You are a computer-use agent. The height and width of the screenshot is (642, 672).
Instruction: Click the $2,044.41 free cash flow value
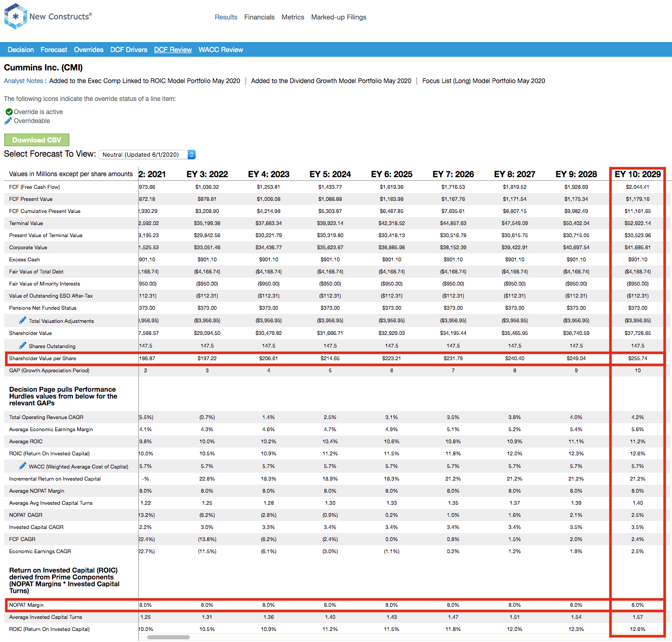pyautogui.click(x=638, y=187)
